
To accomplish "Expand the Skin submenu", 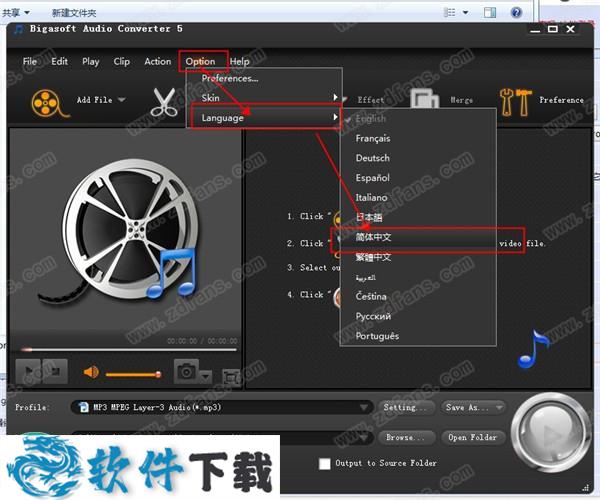I will coord(264,98).
